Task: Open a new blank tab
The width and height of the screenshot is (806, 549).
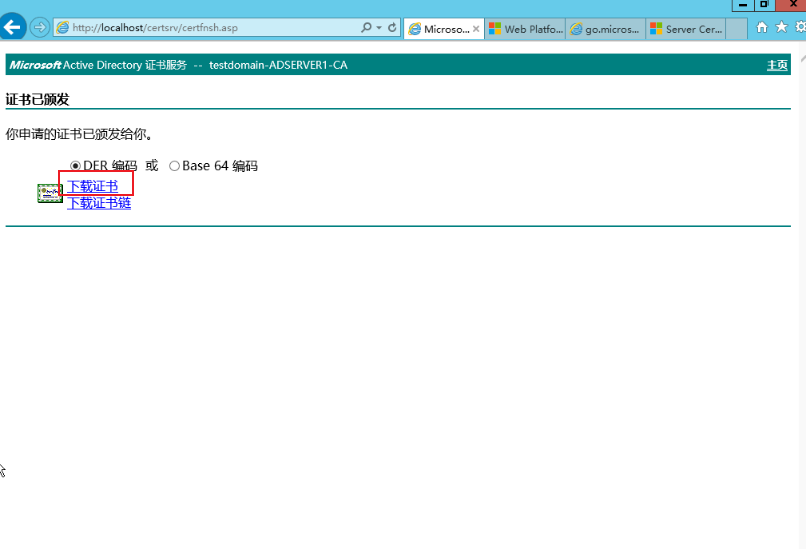Action: pyautogui.click(x=737, y=29)
